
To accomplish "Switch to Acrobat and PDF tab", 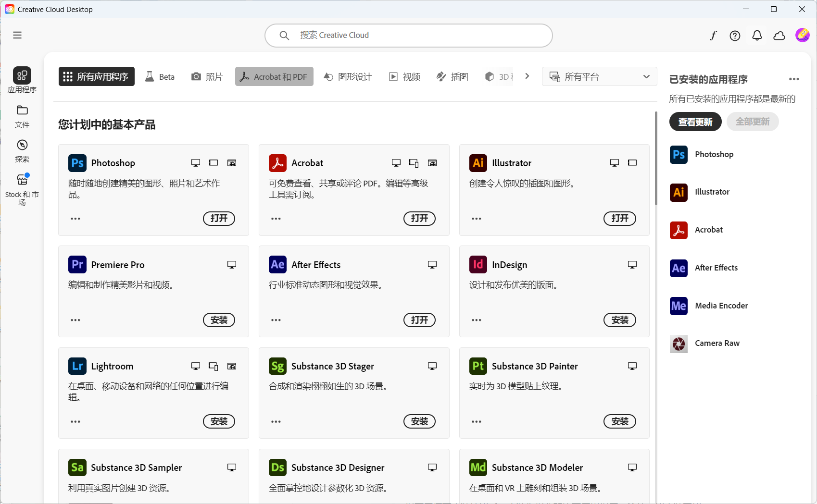I will pyautogui.click(x=274, y=76).
